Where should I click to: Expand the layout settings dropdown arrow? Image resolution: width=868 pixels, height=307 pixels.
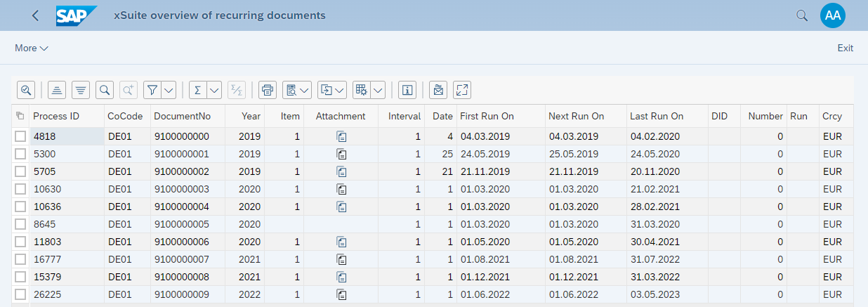tap(378, 90)
